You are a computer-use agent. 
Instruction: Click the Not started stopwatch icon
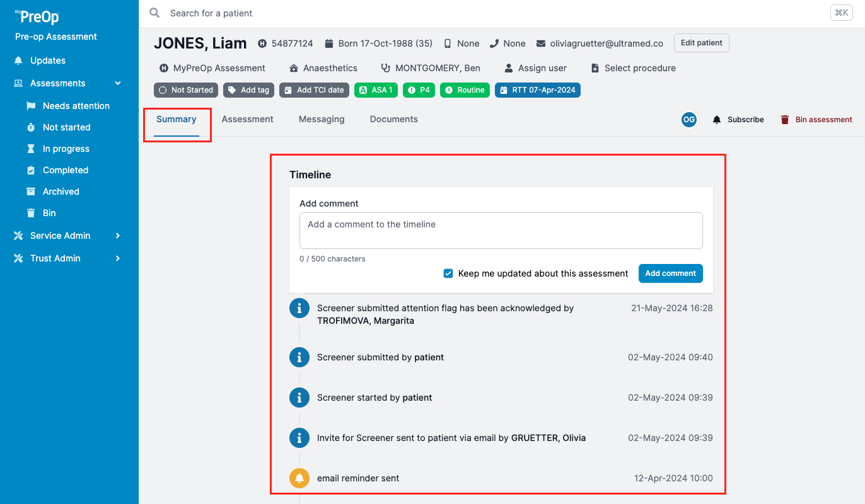point(31,127)
